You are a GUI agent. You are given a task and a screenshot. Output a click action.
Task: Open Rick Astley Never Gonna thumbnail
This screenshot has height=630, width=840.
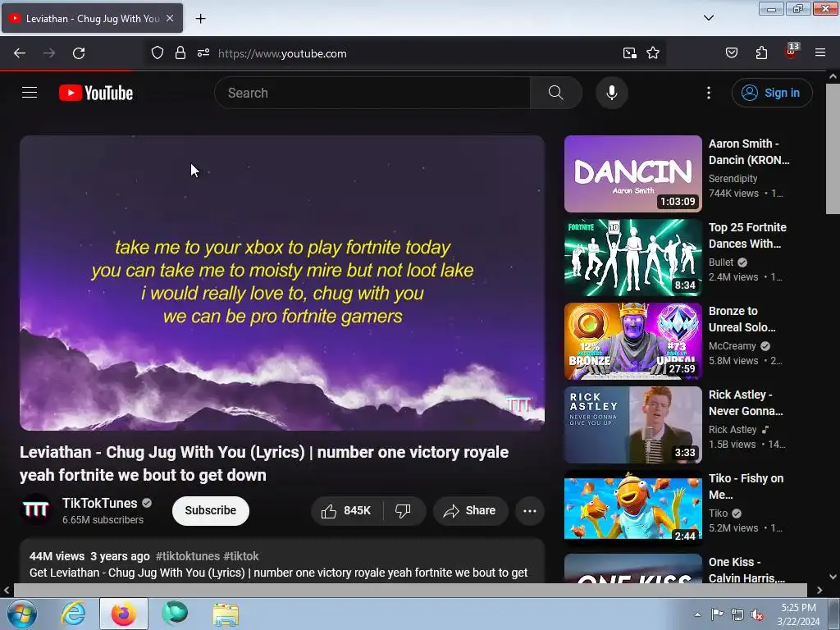pyautogui.click(x=632, y=424)
